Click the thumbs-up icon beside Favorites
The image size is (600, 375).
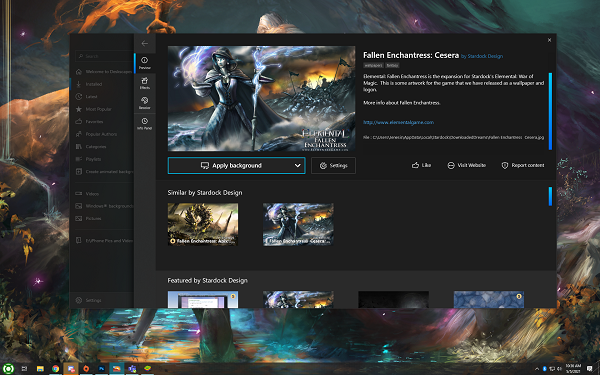[79, 122]
